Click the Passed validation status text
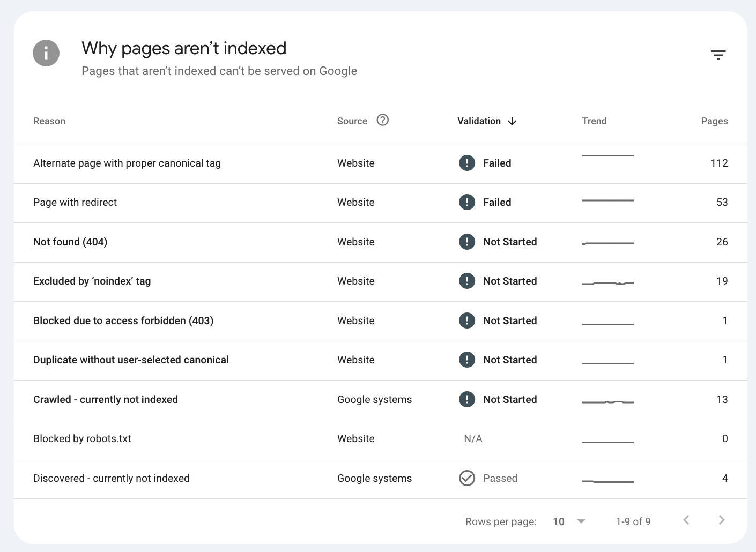Viewport: 756px width, 552px height. tap(500, 478)
